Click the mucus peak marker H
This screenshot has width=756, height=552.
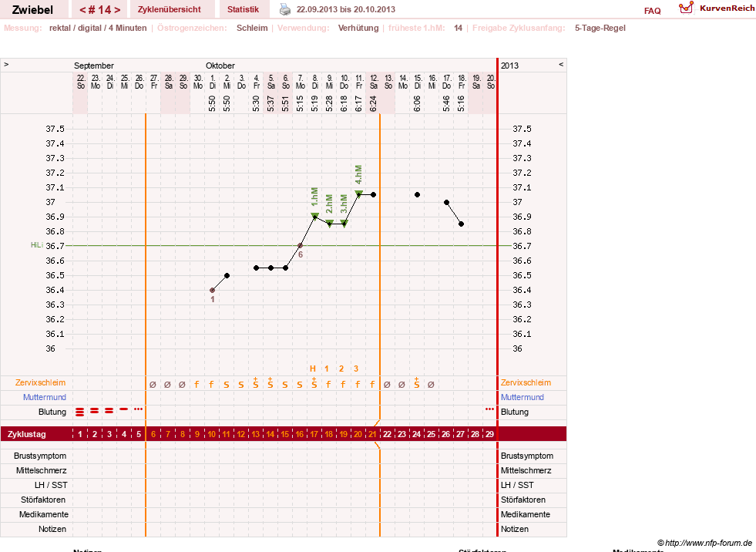tap(313, 369)
